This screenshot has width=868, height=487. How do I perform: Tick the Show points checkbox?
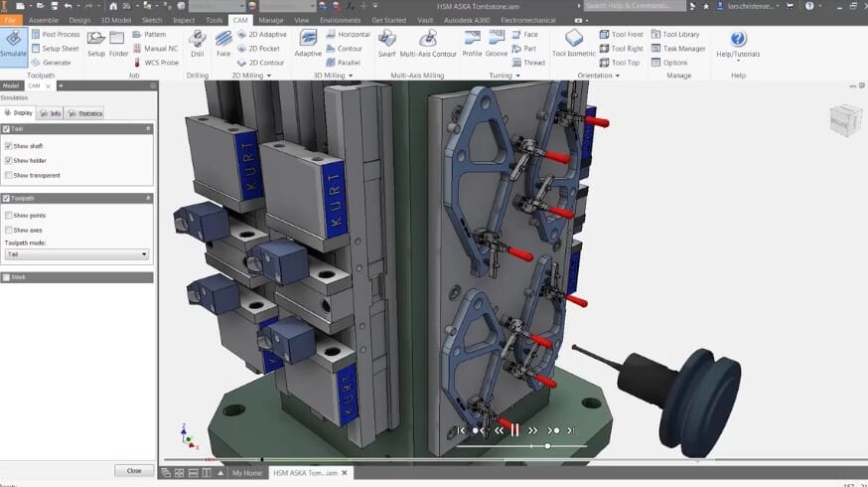(x=9, y=216)
